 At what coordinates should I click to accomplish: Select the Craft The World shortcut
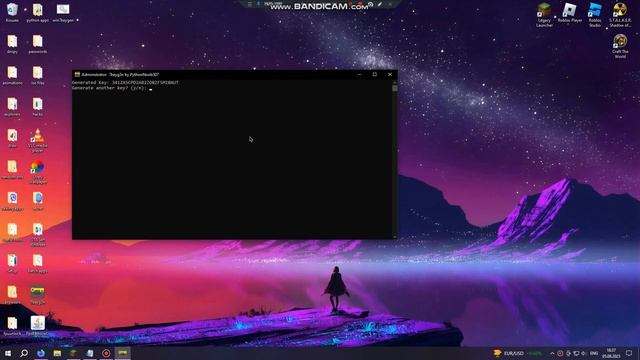(x=620, y=46)
